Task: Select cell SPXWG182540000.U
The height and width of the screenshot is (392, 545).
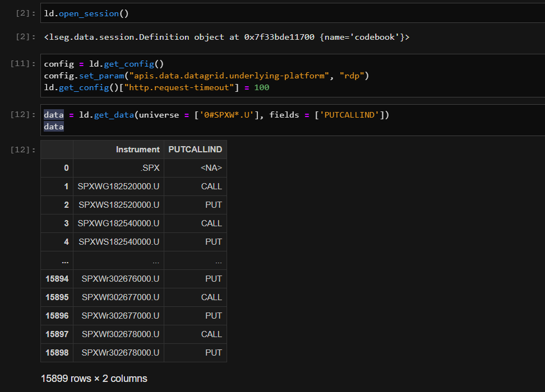Action: point(118,223)
